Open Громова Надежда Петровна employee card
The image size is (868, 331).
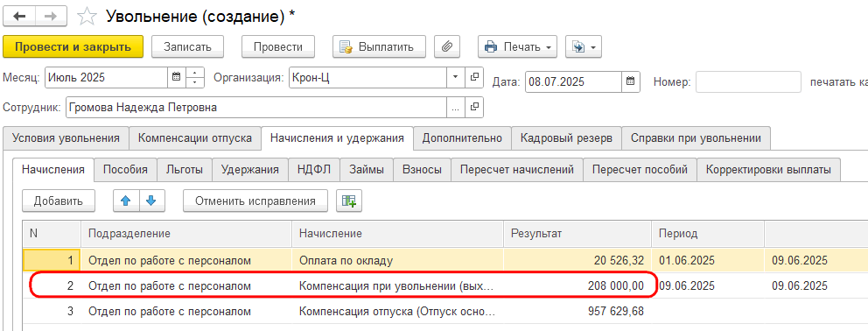pyautogui.click(x=474, y=108)
